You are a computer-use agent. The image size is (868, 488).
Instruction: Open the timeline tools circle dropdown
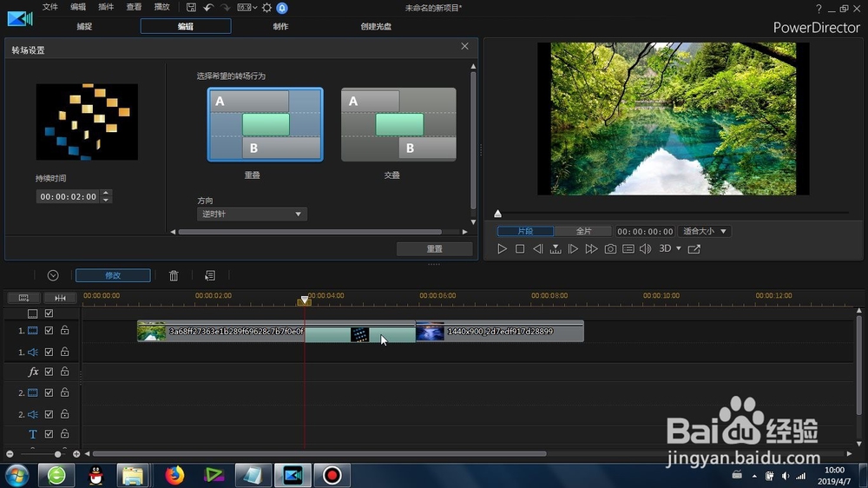point(53,275)
